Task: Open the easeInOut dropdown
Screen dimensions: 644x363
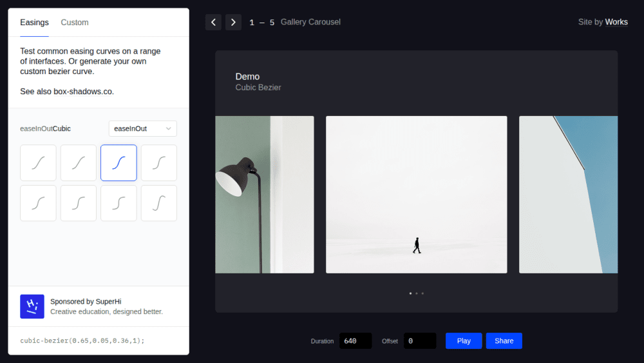Action: tap(142, 129)
